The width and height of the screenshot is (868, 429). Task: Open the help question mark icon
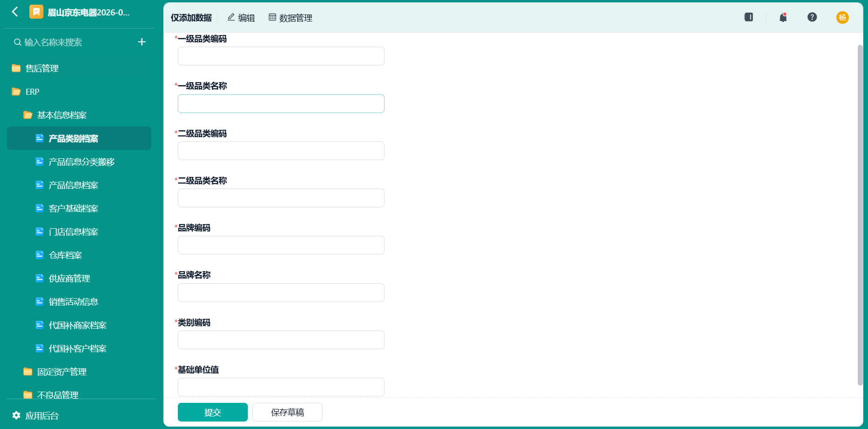tap(812, 17)
